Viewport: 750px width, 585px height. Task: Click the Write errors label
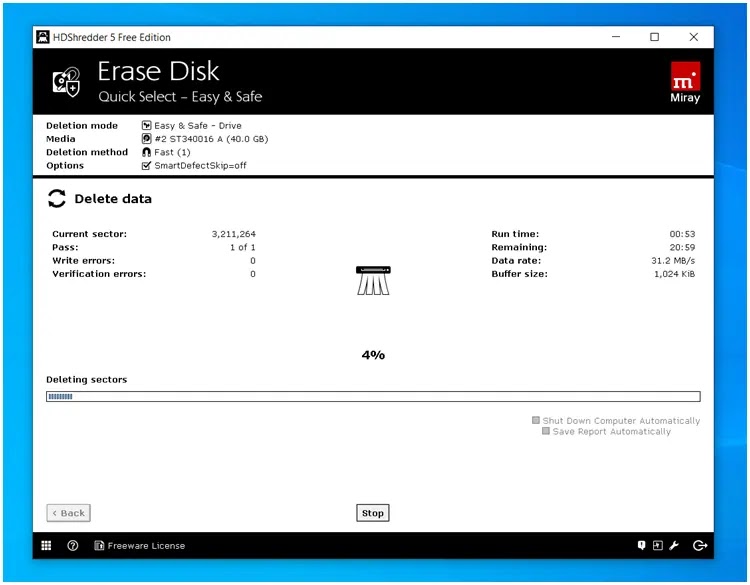[x=84, y=261]
